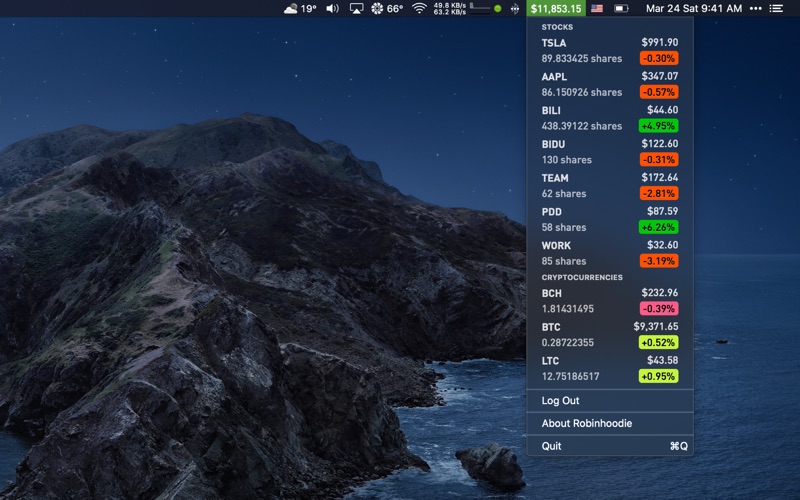Choose Log Out from the menu
The height and width of the screenshot is (500, 800).
point(610,401)
